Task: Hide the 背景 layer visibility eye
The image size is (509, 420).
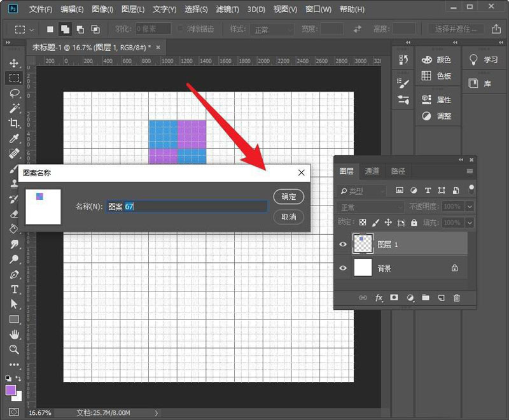Action: pos(344,269)
